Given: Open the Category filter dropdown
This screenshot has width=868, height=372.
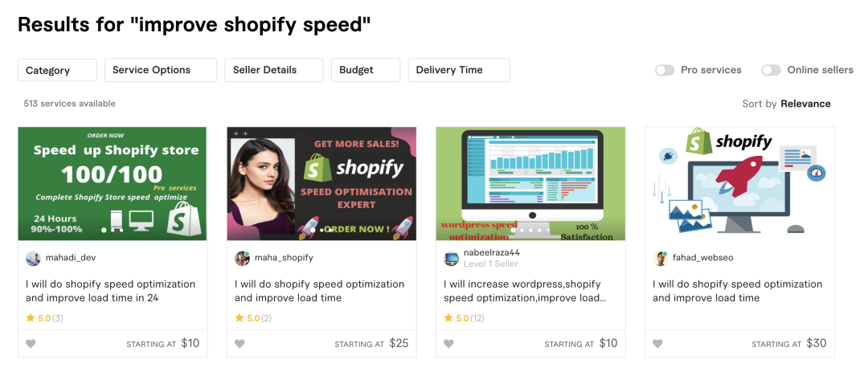Looking at the screenshot, I should (57, 70).
